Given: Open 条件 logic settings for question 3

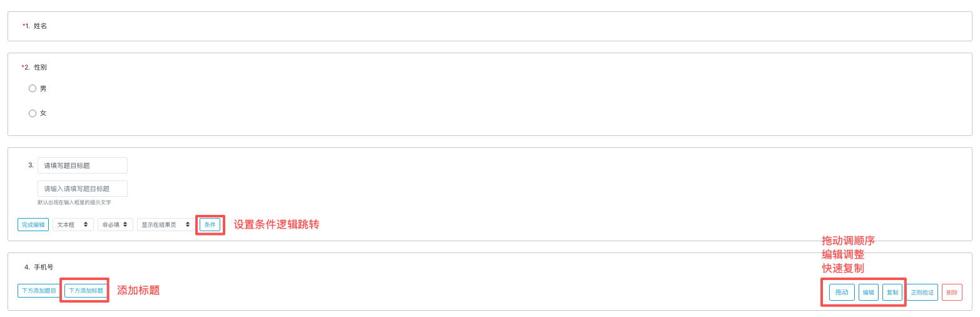Looking at the screenshot, I should [x=210, y=224].
